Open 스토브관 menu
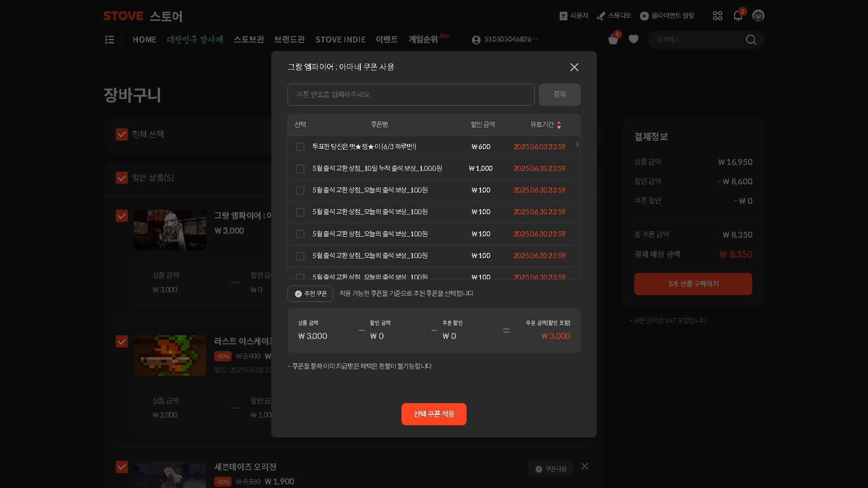 point(249,40)
